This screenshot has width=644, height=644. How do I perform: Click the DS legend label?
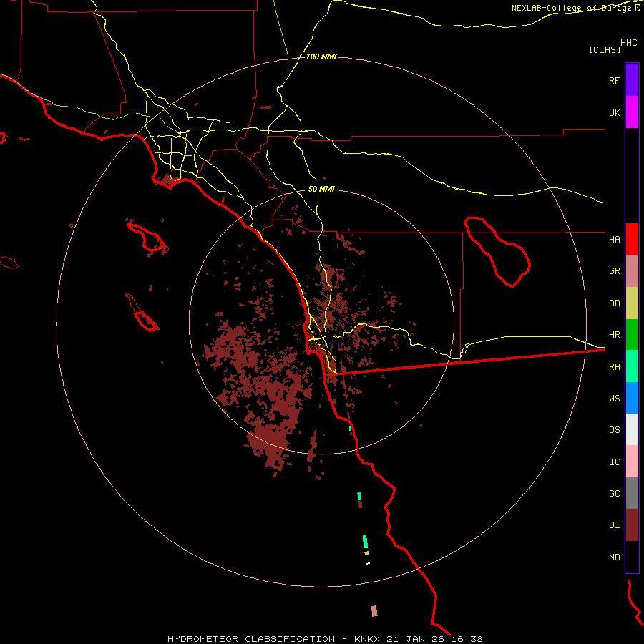(614, 430)
